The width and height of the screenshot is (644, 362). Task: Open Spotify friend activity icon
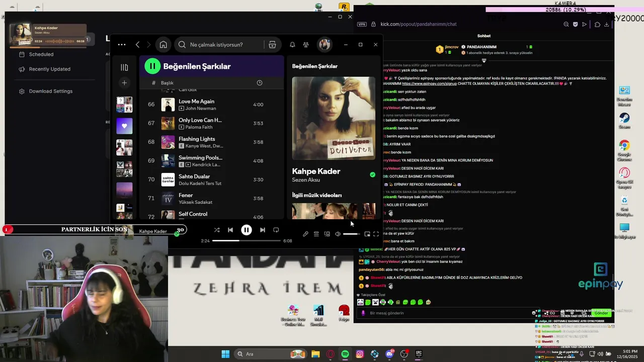tap(306, 45)
